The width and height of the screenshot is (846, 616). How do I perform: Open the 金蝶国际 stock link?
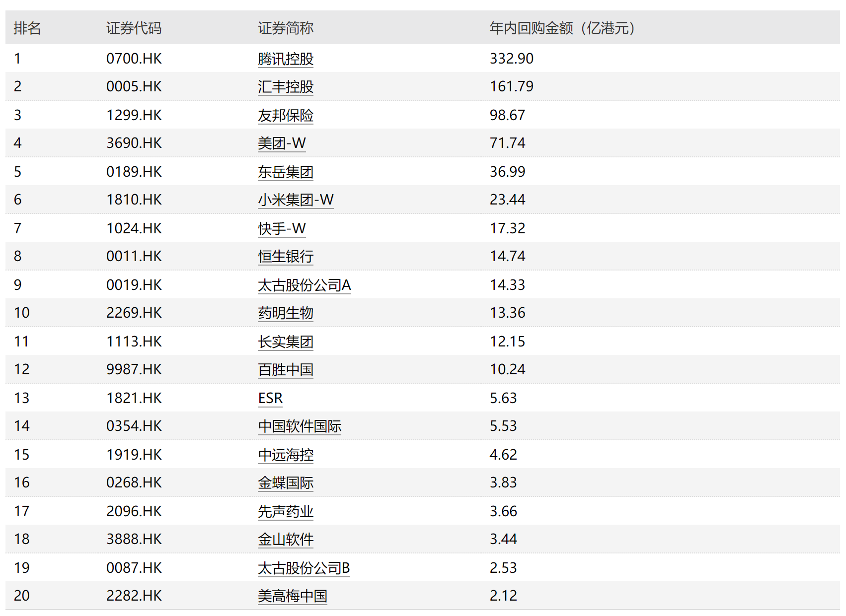pos(286,482)
